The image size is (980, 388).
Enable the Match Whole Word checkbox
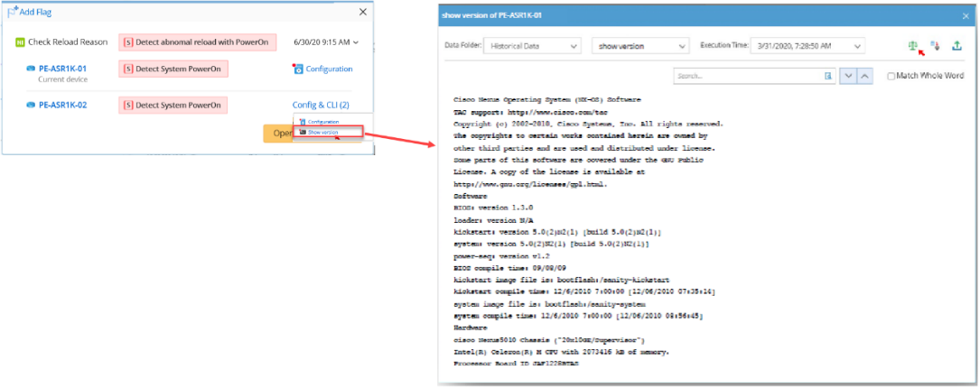[x=891, y=76]
